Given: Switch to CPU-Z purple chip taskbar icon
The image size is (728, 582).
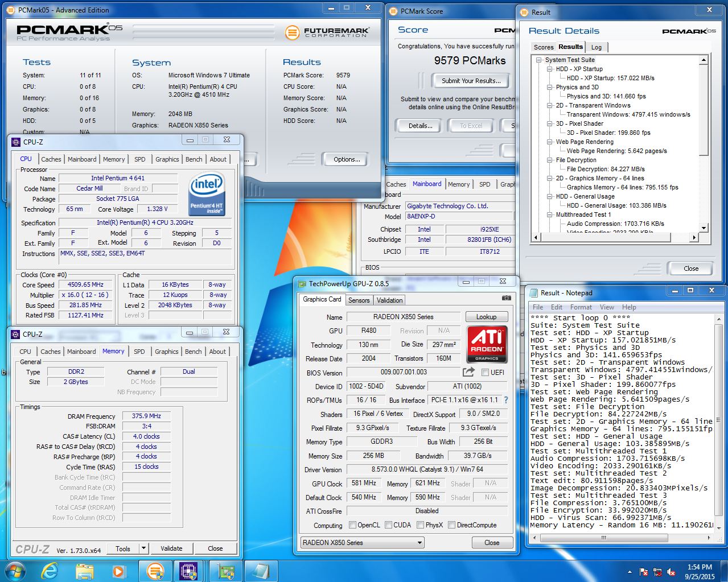Looking at the screenshot, I should [x=188, y=571].
